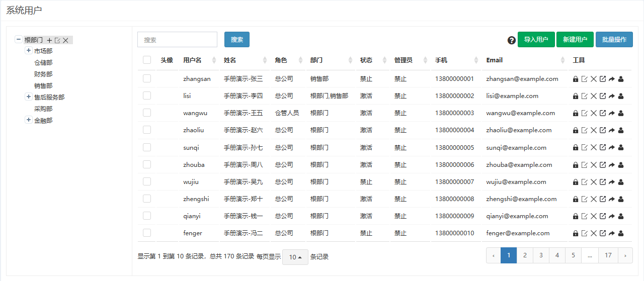
Task: Select 销售部 in the department tree
Action: (43, 86)
